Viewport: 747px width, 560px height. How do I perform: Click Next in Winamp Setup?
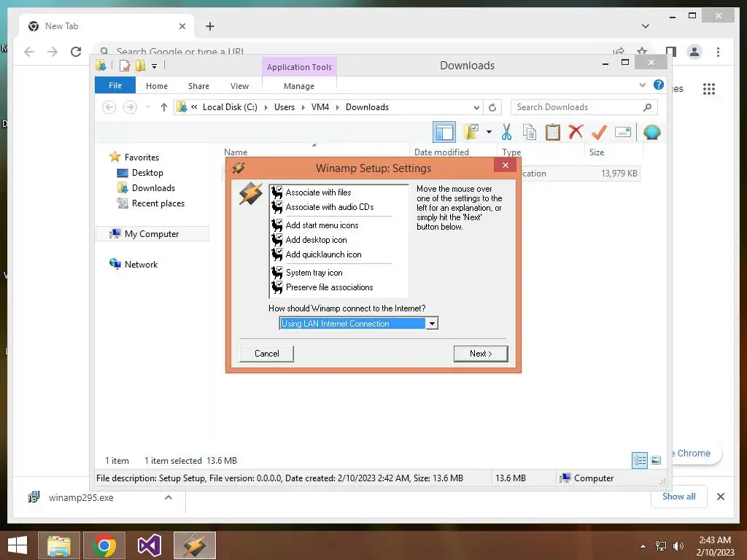(x=481, y=354)
